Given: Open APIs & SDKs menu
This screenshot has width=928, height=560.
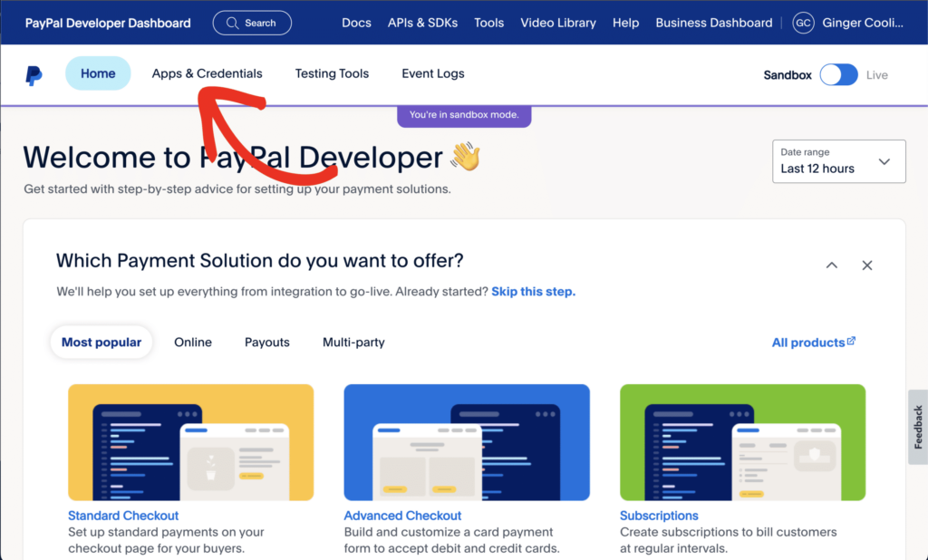Looking at the screenshot, I should (422, 23).
